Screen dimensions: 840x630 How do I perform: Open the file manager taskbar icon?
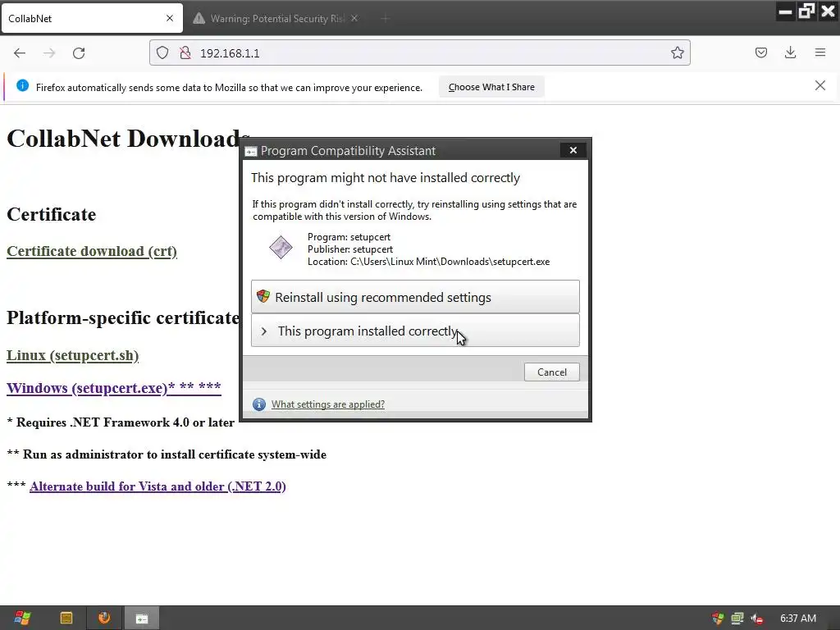(66, 619)
